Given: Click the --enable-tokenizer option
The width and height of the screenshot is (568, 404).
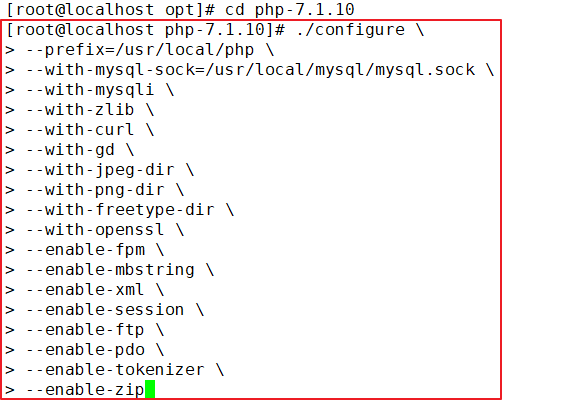Looking at the screenshot, I should (115, 370).
